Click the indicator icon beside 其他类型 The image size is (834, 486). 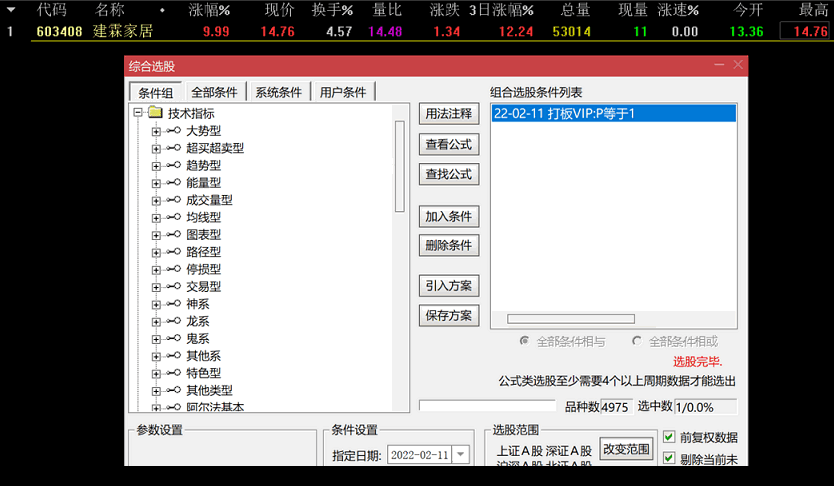point(173,390)
